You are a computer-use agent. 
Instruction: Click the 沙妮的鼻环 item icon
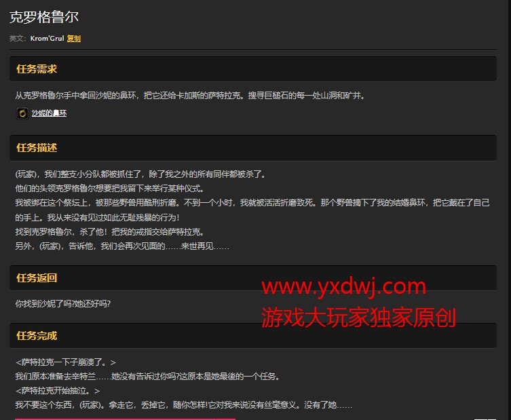(22, 113)
